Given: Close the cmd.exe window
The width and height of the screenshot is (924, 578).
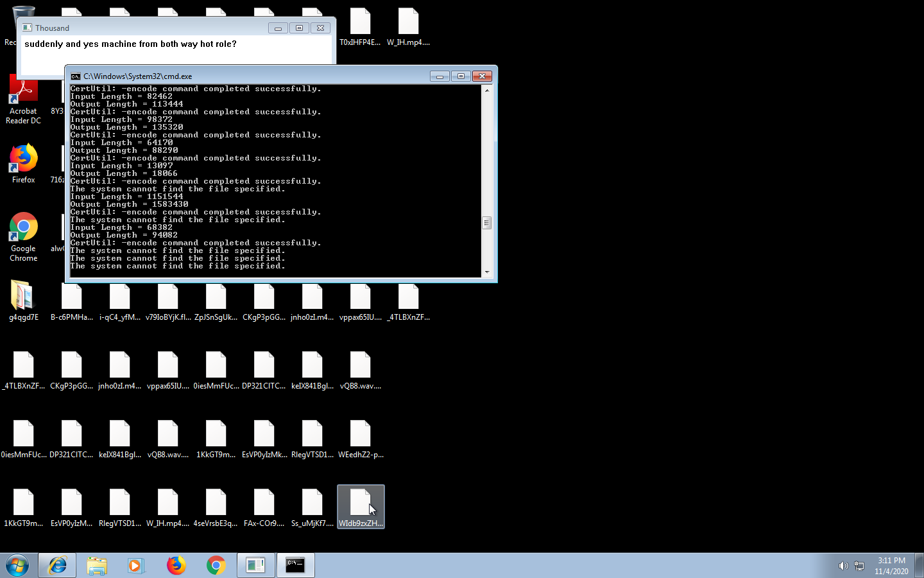Looking at the screenshot, I should coord(482,76).
